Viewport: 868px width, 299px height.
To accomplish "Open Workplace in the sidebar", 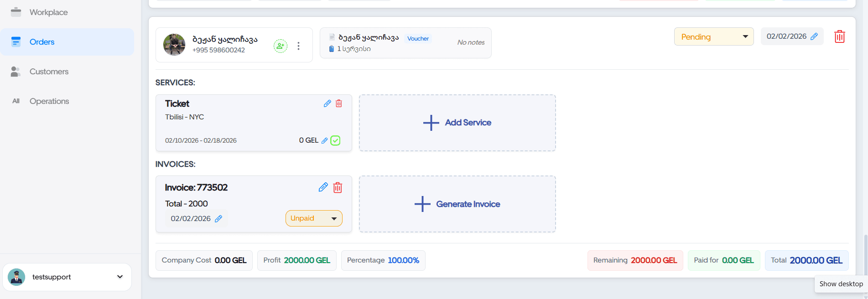I will [48, 12].
